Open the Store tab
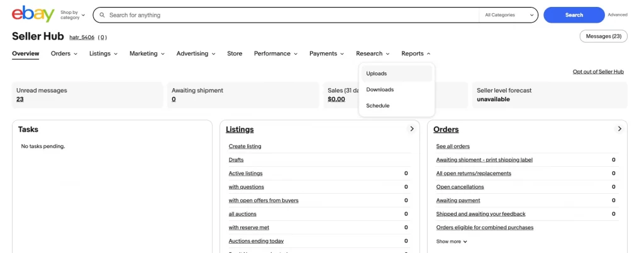Screen dimensions: 644x253 (235, 53)
